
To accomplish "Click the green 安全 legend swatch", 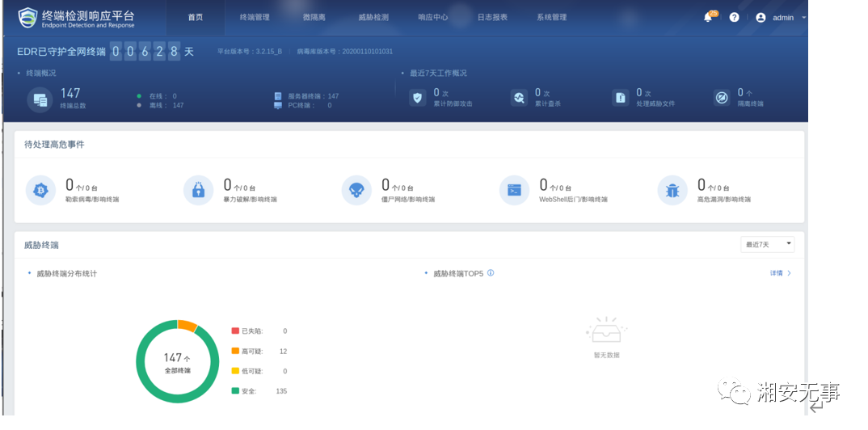I will pos(235,390).
